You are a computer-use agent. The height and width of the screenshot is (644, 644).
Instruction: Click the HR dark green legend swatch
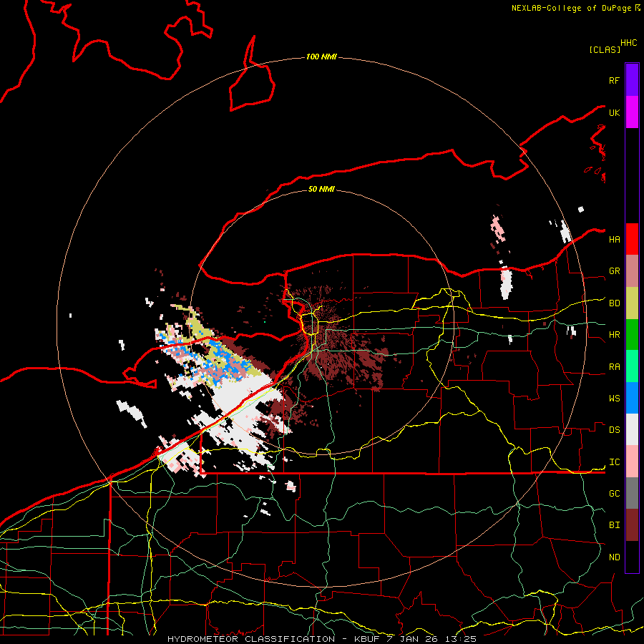[632, 334]
